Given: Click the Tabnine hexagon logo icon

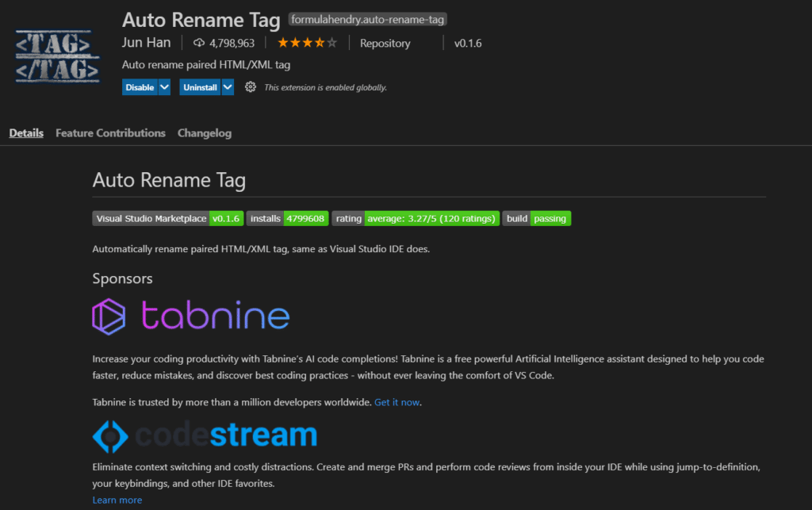Looking at the screenshot, I should pos(109,316).
